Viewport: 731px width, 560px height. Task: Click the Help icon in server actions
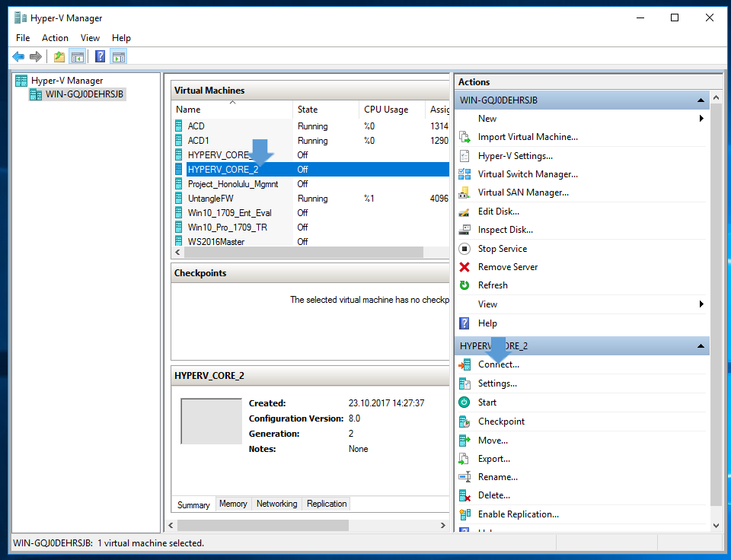click(x=464, y=323)
